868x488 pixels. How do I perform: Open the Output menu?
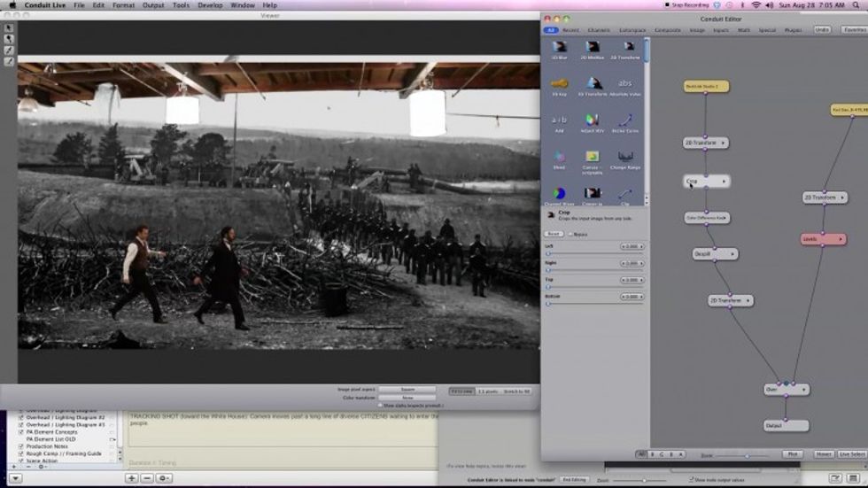(x=152, y=5)
